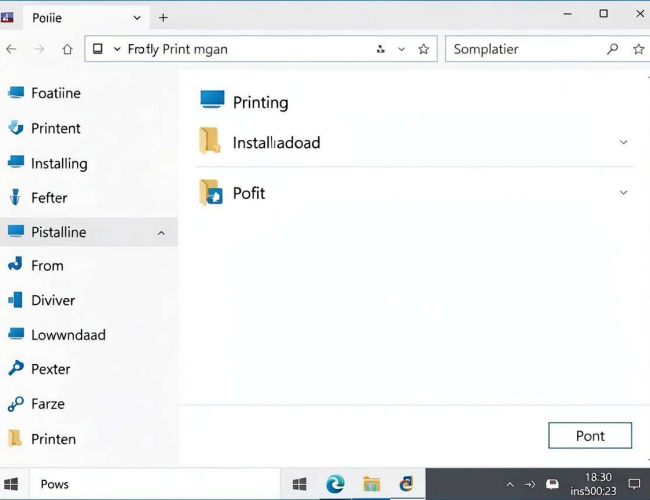Click the taskbar clock showing 18:30
This screenshot has height=500, width=650.
(594, 484)
